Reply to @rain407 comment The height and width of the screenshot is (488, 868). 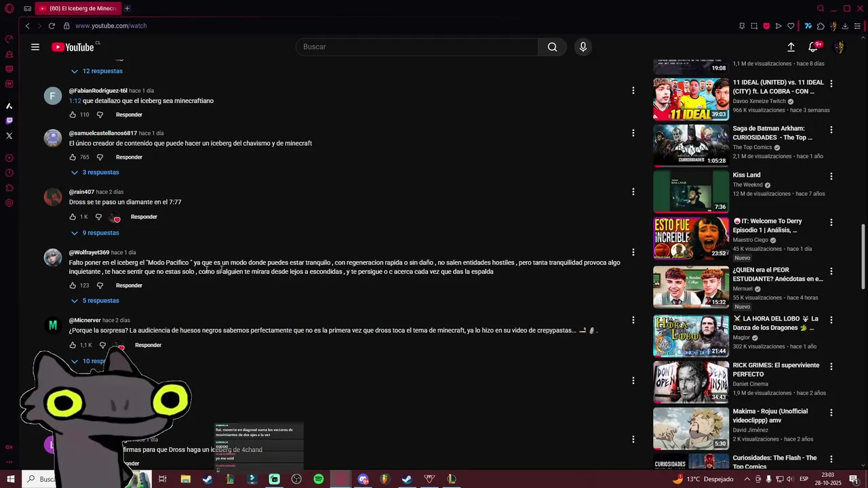(144, 217)
